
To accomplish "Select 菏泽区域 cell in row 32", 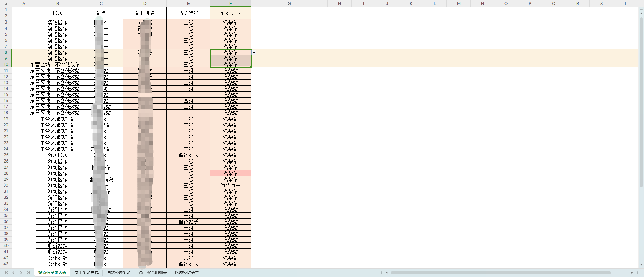I will point(58,197).
